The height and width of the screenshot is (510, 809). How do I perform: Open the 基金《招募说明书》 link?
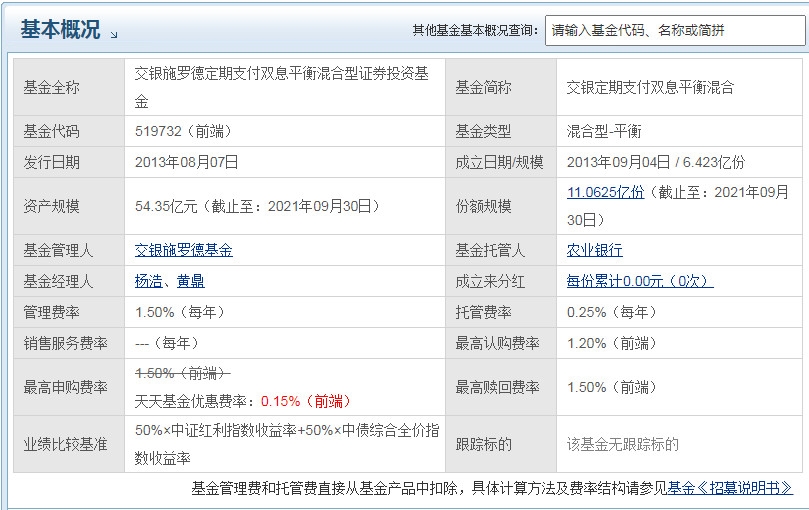coord(730,488)
